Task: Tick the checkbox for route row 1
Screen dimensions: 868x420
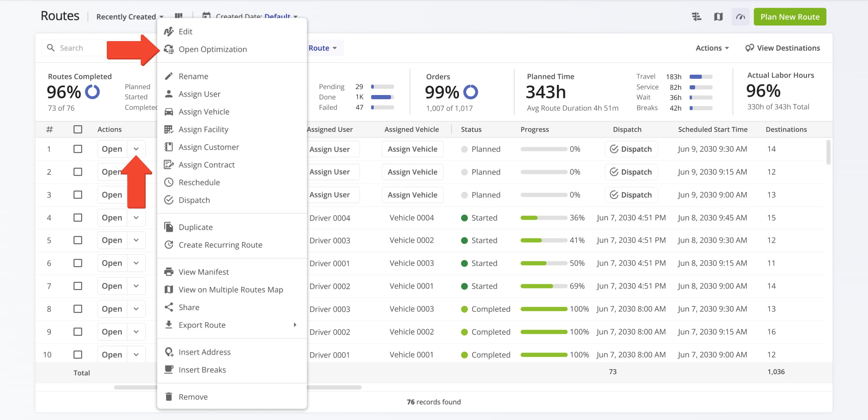Action: click(x=78, y=149)
